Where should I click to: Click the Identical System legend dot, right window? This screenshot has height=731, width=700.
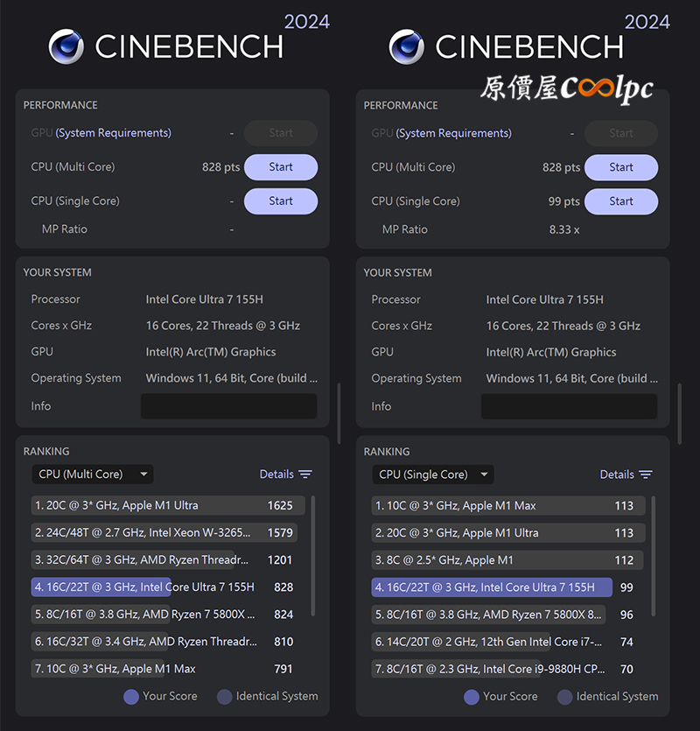pyautogui.click(x=565, y=697)
